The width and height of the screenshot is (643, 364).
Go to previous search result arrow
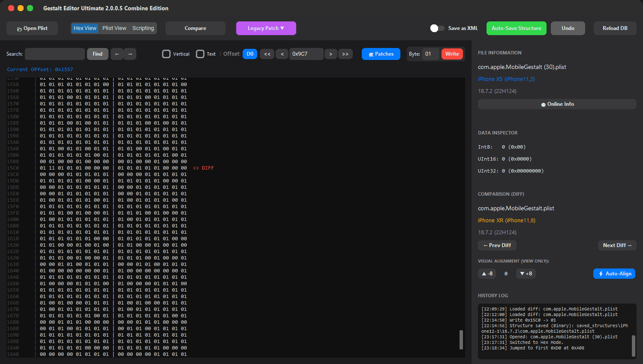coord(117,54)
